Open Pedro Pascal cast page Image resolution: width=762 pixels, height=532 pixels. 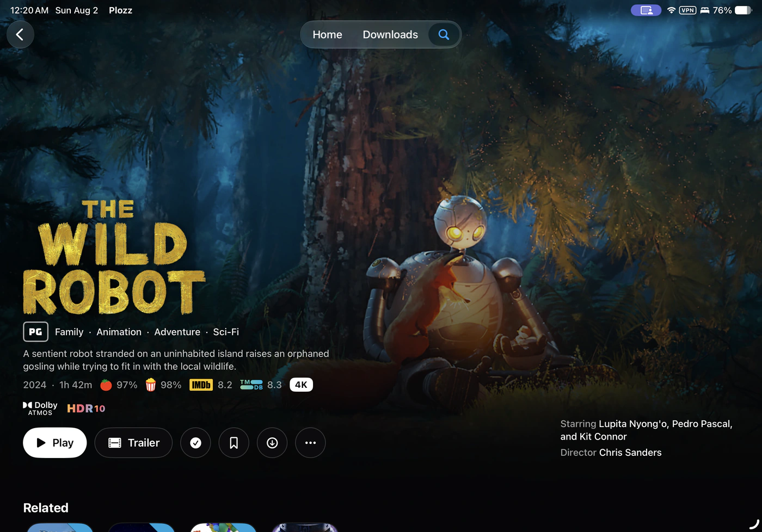pos(702,424)
